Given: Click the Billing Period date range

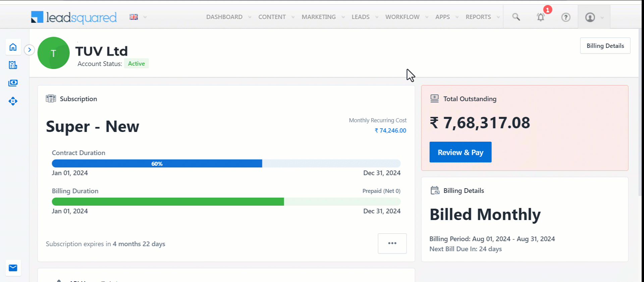Looking at the screenshot, I should click(x=492, y=239).
